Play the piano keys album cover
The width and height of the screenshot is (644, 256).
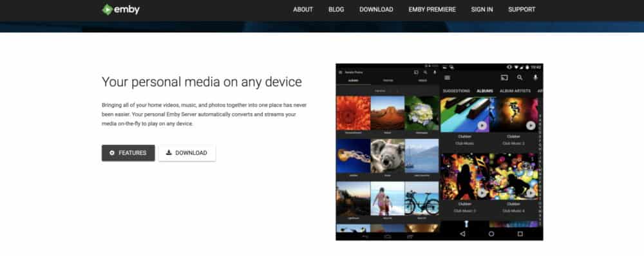[x=482, y=125]
